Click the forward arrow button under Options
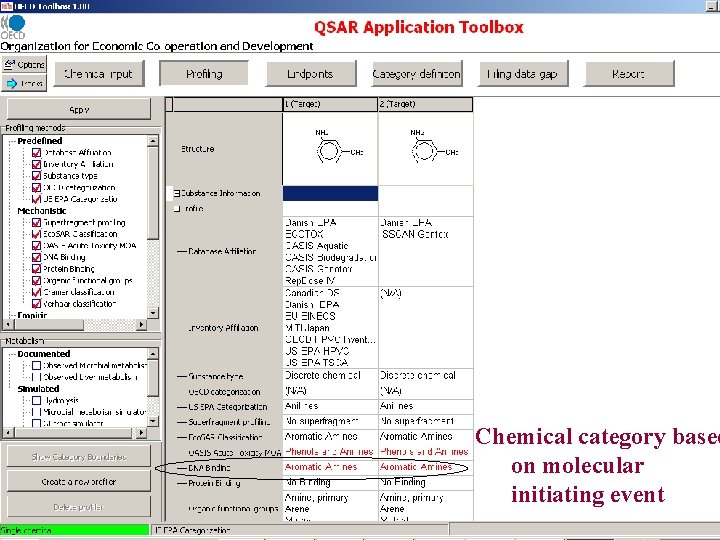Image resolution: width=720 pixels, height=540 pixels. pos(24,83)
